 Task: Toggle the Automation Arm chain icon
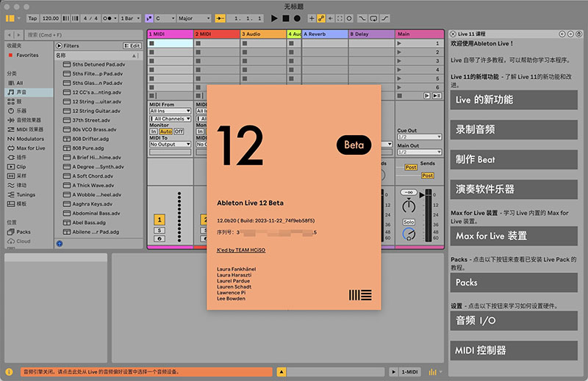click(x=321, y=18)
